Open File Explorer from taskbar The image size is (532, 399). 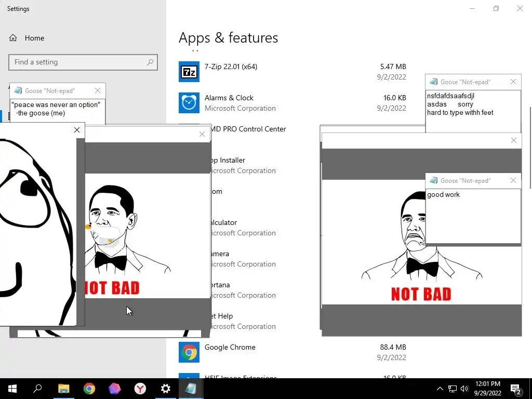point(63,389)
